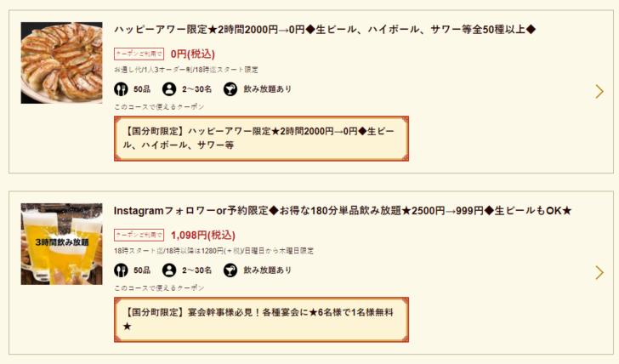
Task: Click first 飲み放題あり label
Action: (267, 89)
